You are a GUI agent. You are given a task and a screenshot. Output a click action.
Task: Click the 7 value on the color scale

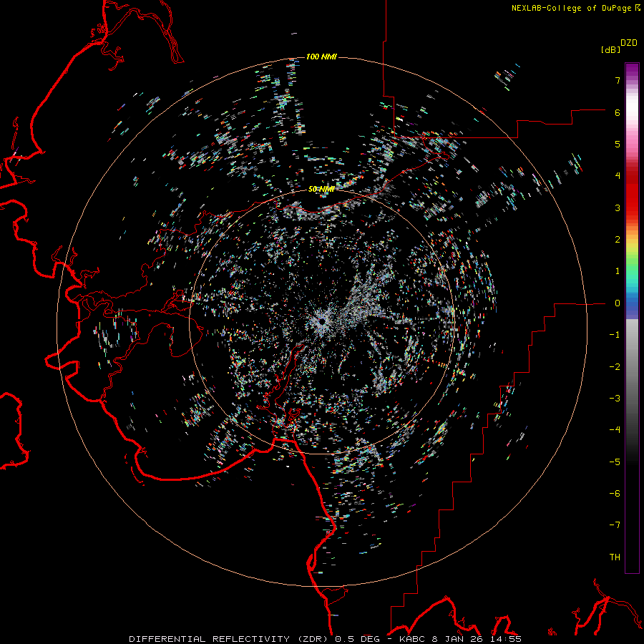tap(618, 80)
